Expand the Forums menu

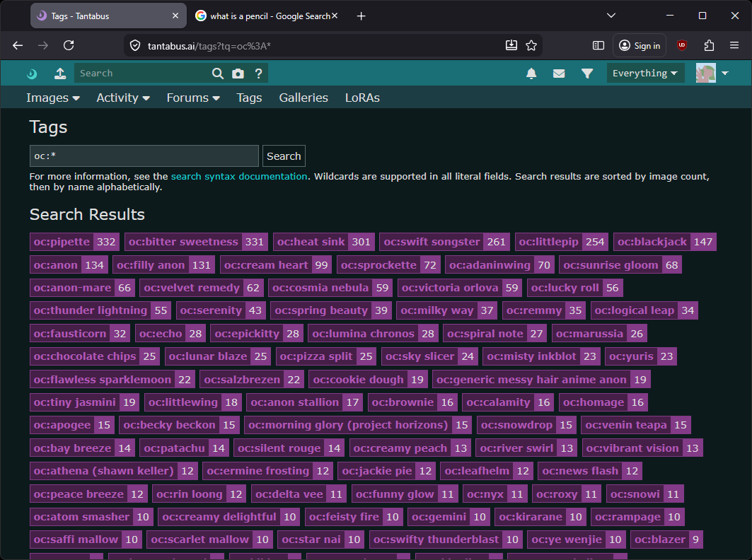click(193, 98)
